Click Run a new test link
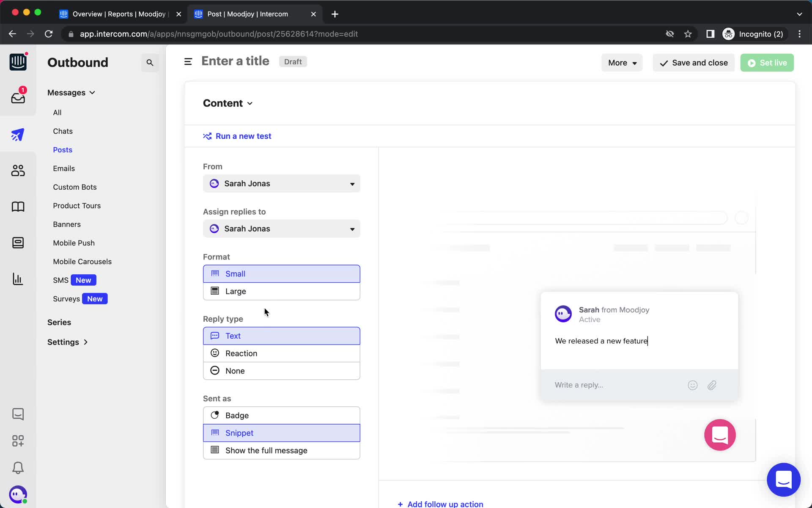The image size is (812, 508). (237, 136)
